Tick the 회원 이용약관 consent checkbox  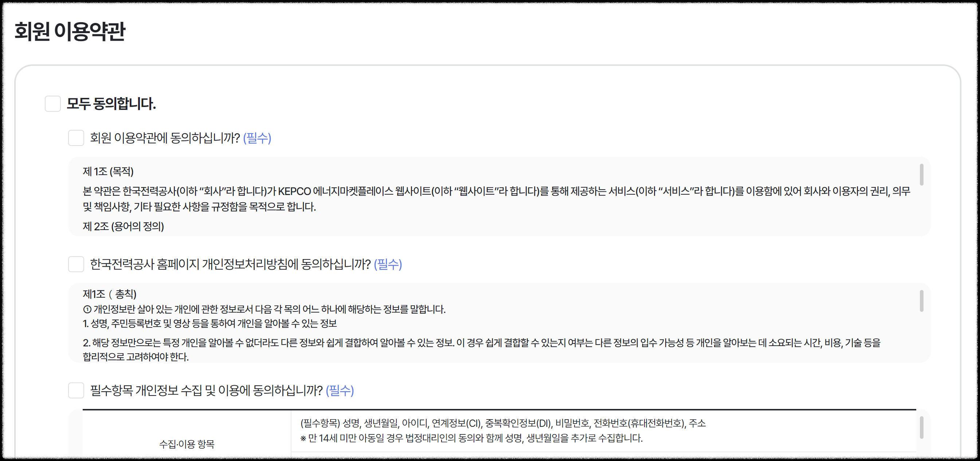pos(76,138)
